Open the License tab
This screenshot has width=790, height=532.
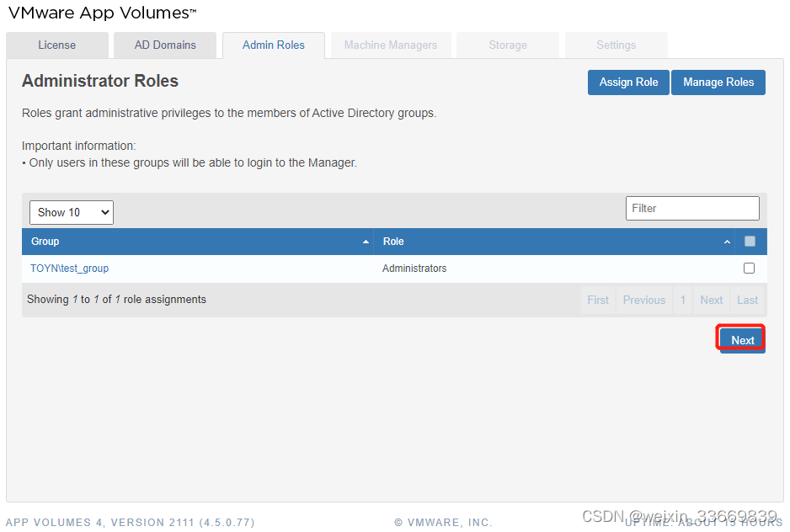57,45
